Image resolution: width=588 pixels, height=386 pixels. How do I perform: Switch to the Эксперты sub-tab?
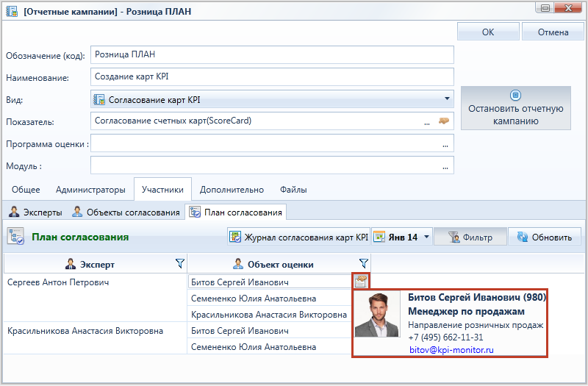pyautogui.click(x=35, y=212)
